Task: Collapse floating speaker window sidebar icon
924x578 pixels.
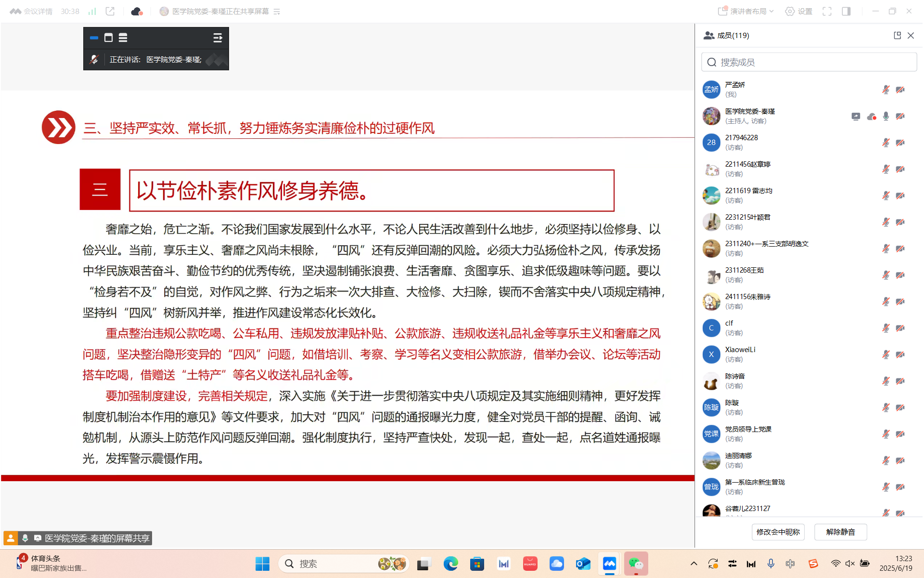Action: tap(218, 38)
